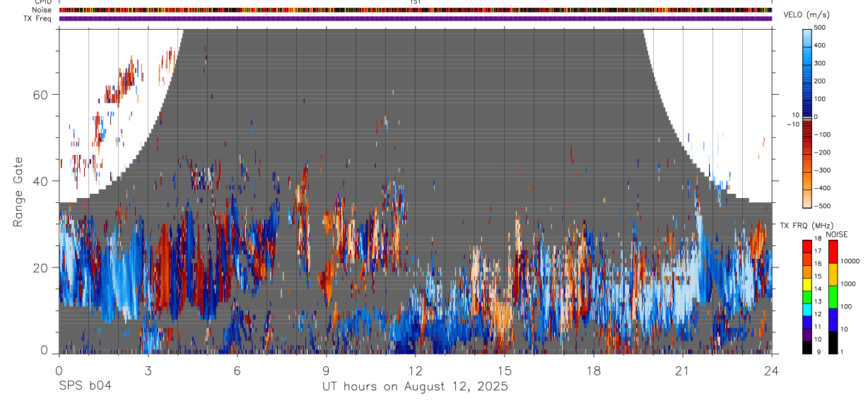Click the red 17–18 MHz frequency swatch
Screen dimensions: 868x401
[807, 246]
